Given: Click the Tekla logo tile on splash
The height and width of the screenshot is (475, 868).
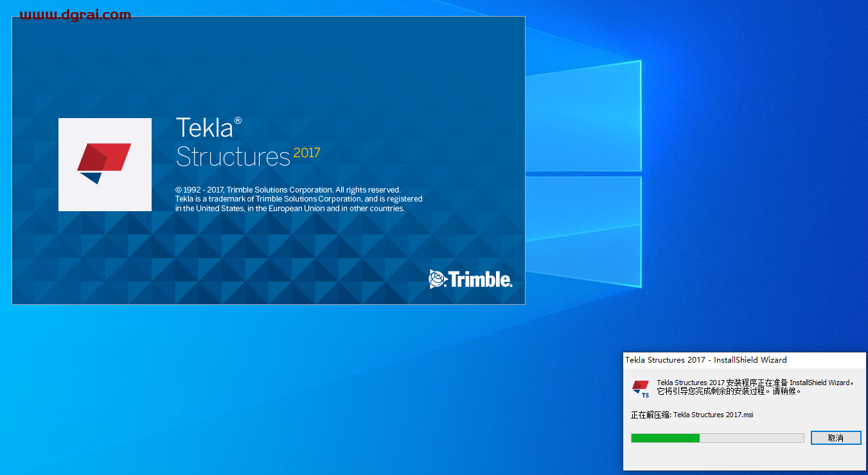Looking at the screenshot, I should tap(105, 164).
